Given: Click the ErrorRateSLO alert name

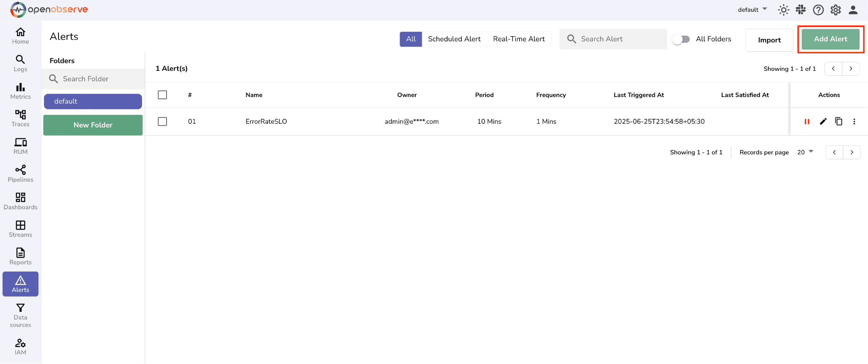Looking at the screenshot, I should 266,122.
